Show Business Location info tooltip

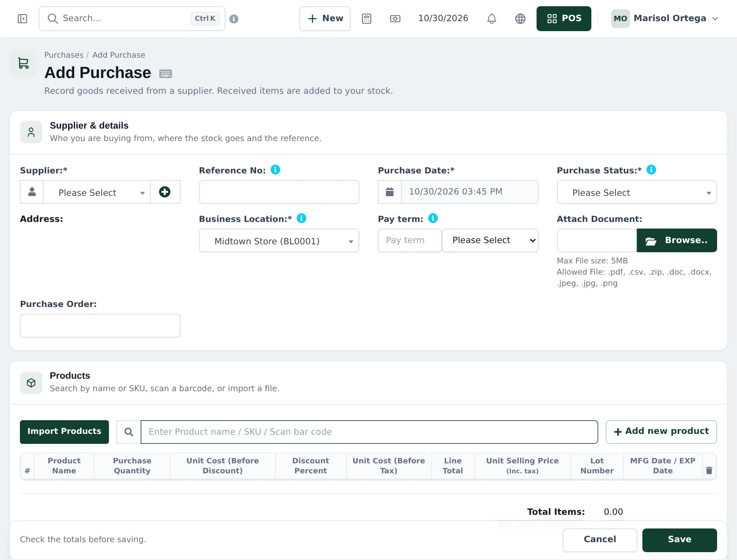click(301, 218)
